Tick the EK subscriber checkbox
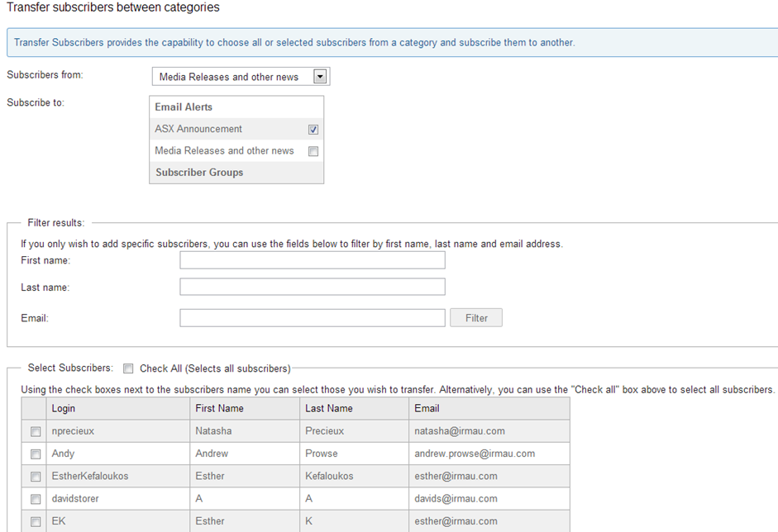The width and height of the screenshot is (778, 532). point(36,521)
